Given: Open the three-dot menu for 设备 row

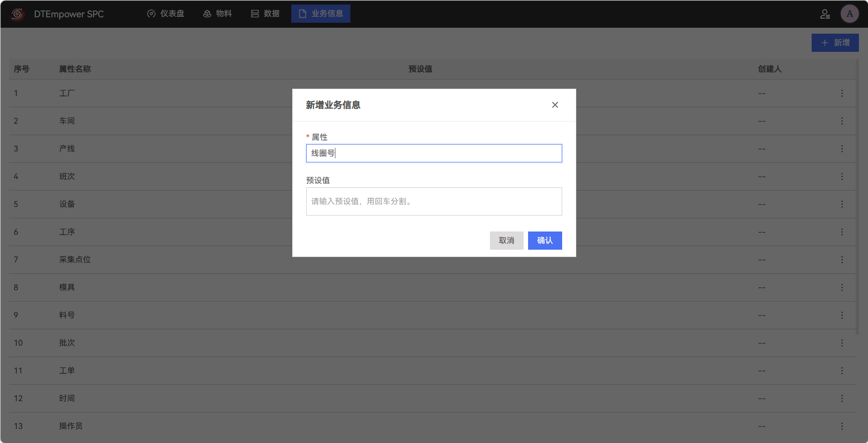Looking at the screenshot, I should tap(842, 204).
